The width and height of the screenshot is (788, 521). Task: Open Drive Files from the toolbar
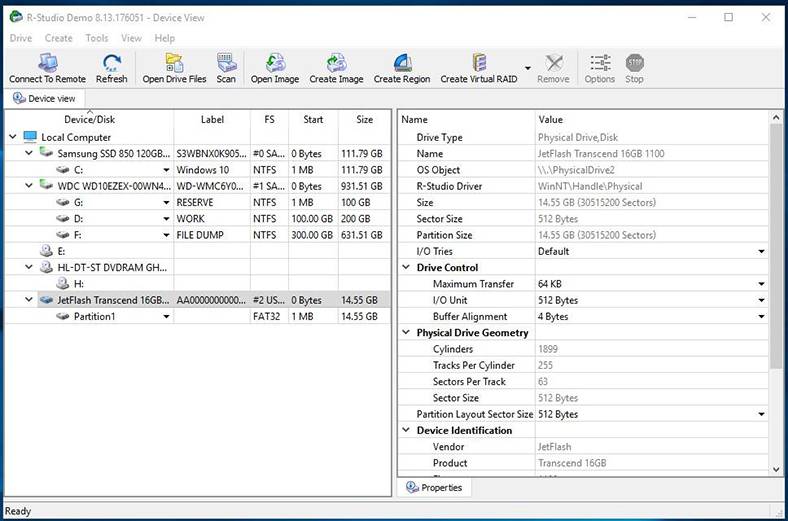click(x=174, y=63)
